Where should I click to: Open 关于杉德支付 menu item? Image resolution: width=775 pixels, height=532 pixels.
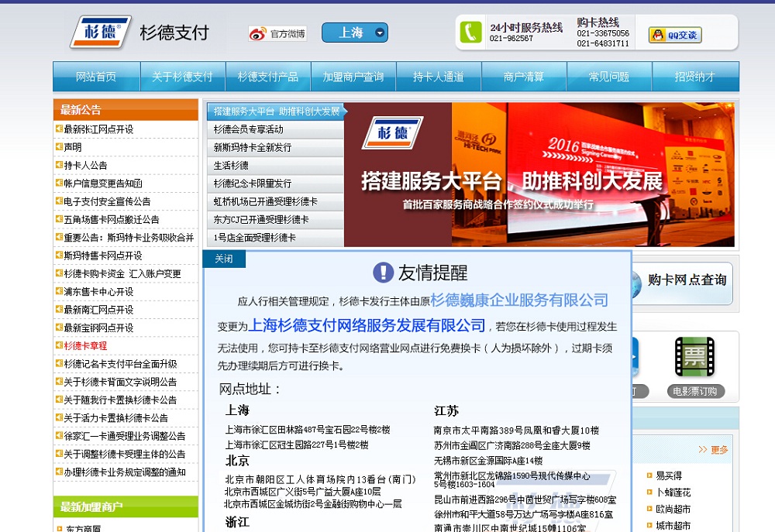click(182, 77)
